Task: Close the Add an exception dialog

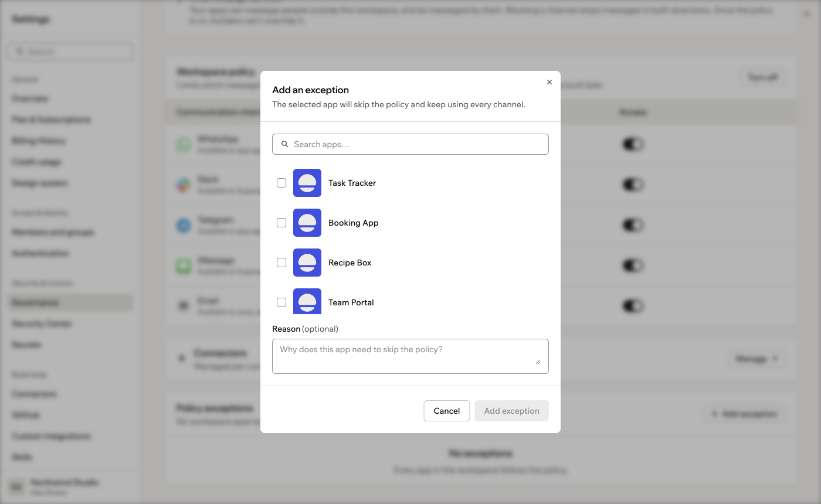Action: click(549, 82)
